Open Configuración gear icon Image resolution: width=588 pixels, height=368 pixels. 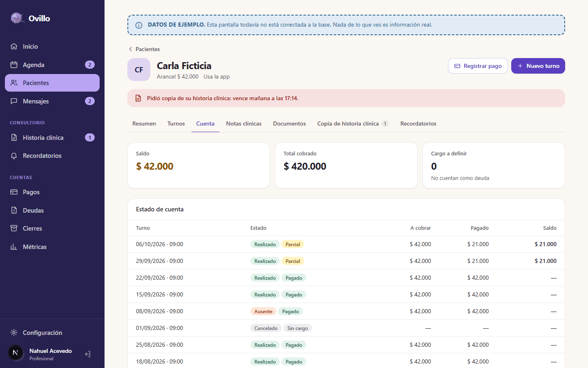pyautogui.click(x=14, y=332)
